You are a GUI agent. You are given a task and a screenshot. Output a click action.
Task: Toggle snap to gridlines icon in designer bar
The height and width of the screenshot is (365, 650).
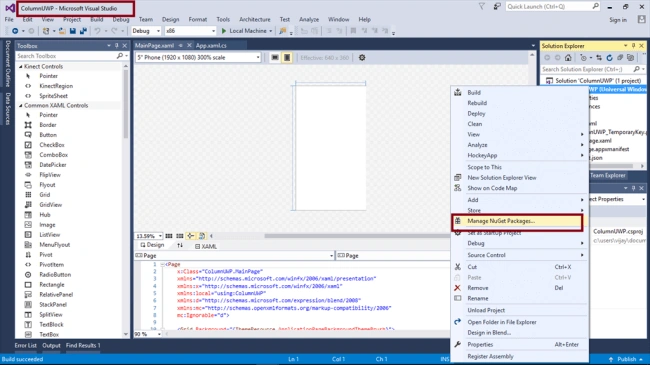179,236
